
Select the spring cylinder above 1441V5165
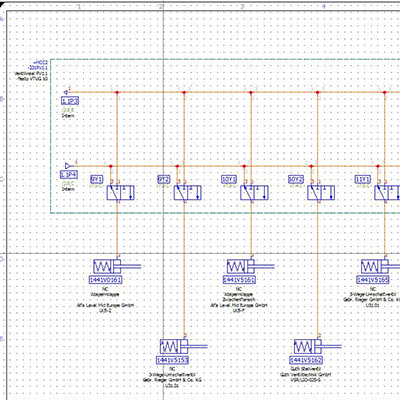[380, 266]
